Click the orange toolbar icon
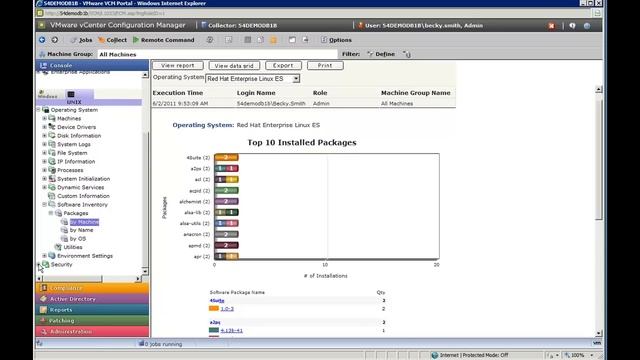 pyautogui.click(x=273, y=40)
